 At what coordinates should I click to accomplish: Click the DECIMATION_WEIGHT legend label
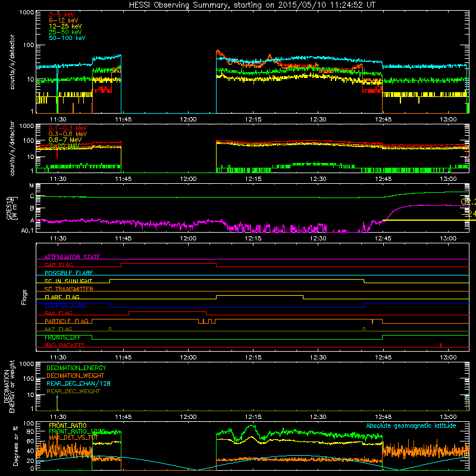76,375
